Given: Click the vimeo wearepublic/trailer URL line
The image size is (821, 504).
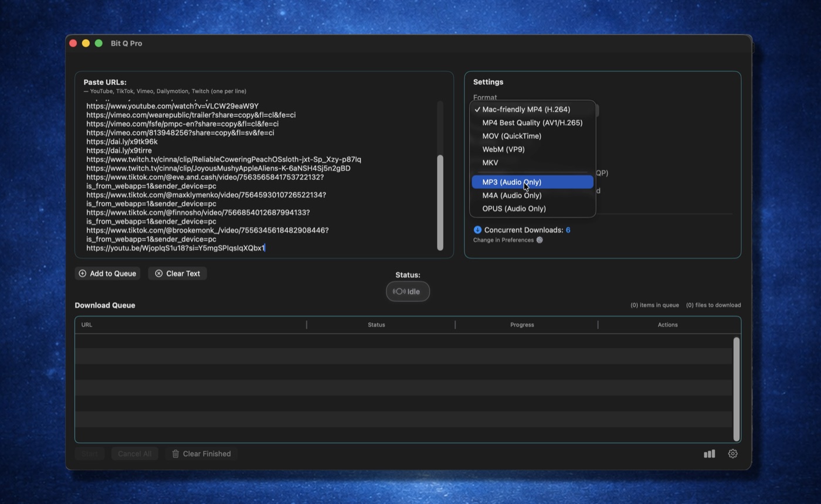Looking at the screenshot, I should coord(191,115).
